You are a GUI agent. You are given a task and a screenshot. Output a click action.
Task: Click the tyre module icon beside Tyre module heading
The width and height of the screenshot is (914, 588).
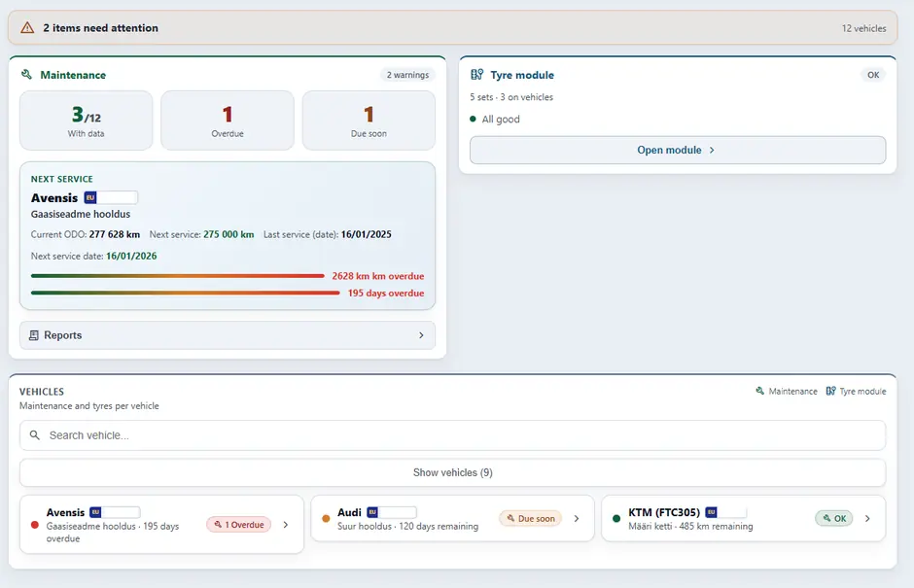pos(476,75)
